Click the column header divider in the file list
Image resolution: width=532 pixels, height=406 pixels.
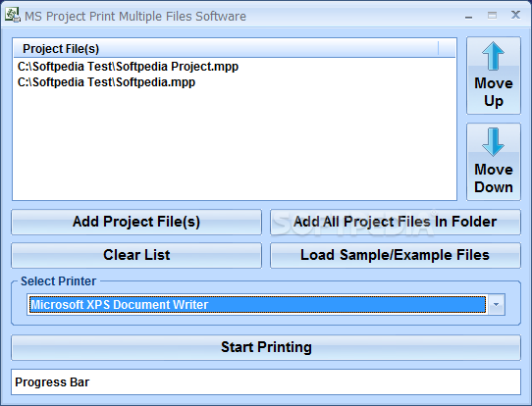point(439,48)
